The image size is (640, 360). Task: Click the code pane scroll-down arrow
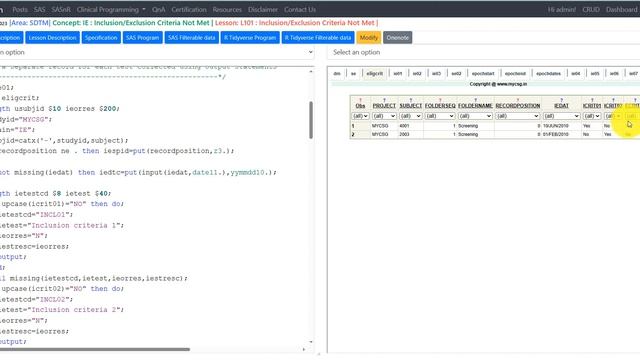click(x=311, y=342)
